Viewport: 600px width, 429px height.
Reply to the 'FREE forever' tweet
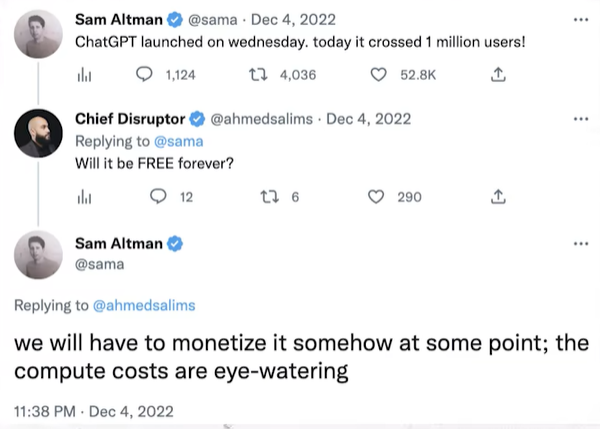[157, 197]
